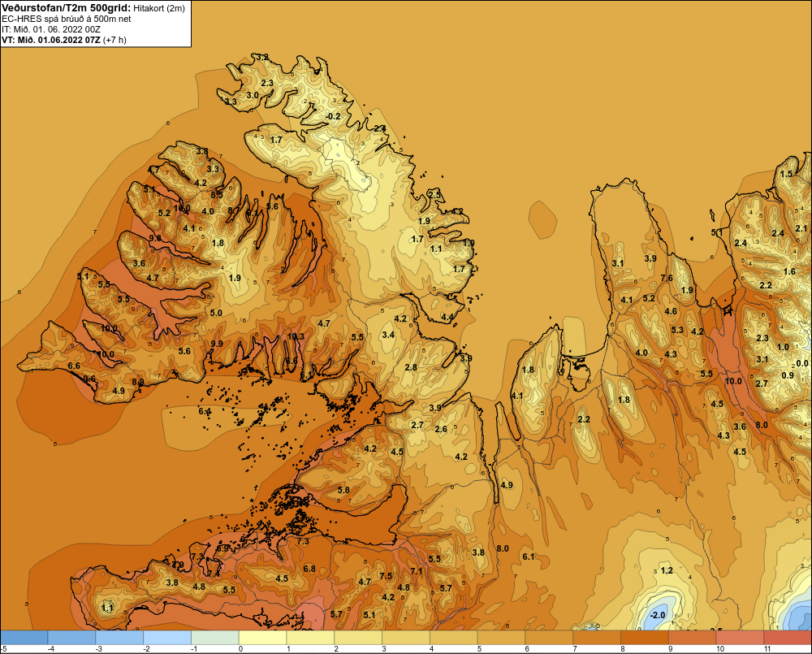Click the '9.9' temperature value

pos(217,344)
